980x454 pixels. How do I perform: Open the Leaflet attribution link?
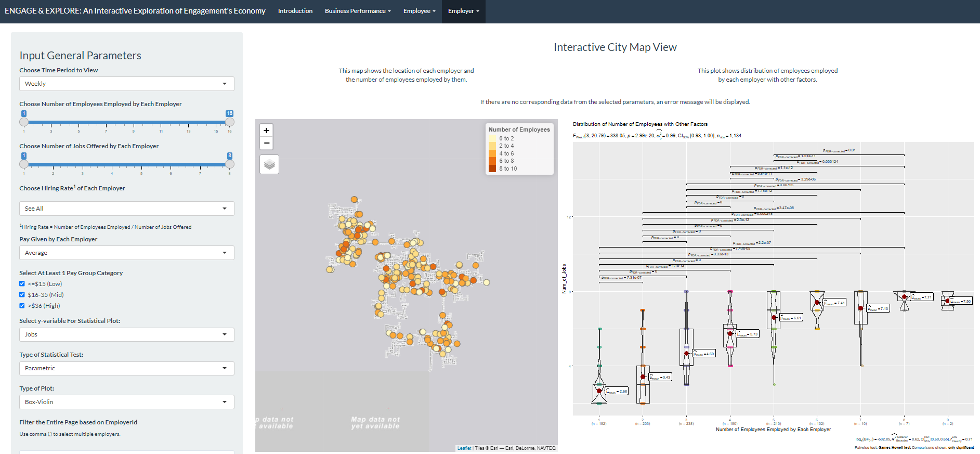click(464, 448)
